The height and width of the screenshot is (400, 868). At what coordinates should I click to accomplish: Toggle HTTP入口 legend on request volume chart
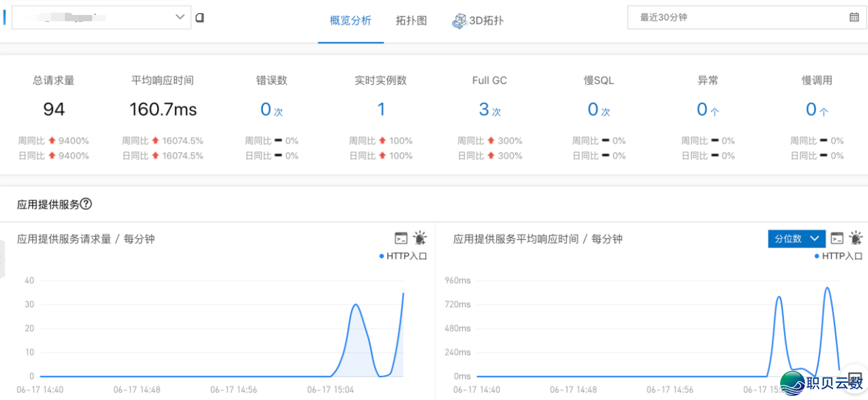click(403, 256)
